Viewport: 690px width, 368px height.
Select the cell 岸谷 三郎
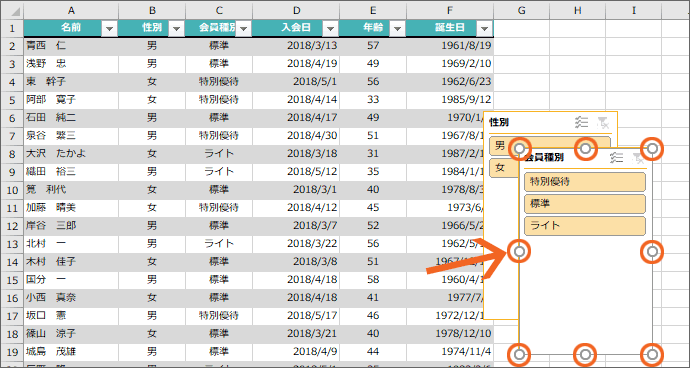pos(71,226)
